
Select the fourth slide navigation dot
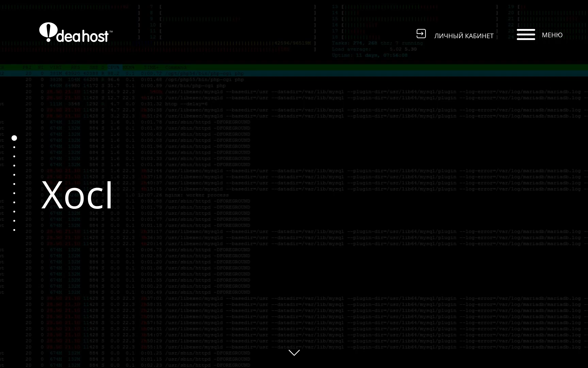(14, 166)
